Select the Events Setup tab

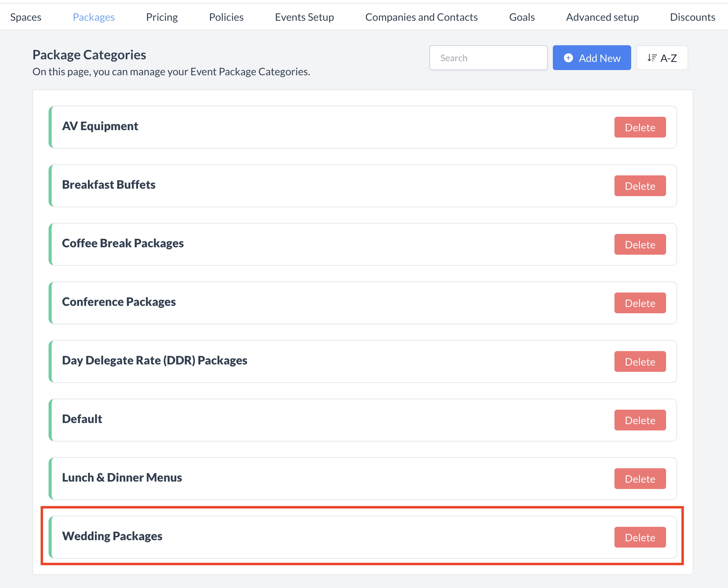[304, 17]
